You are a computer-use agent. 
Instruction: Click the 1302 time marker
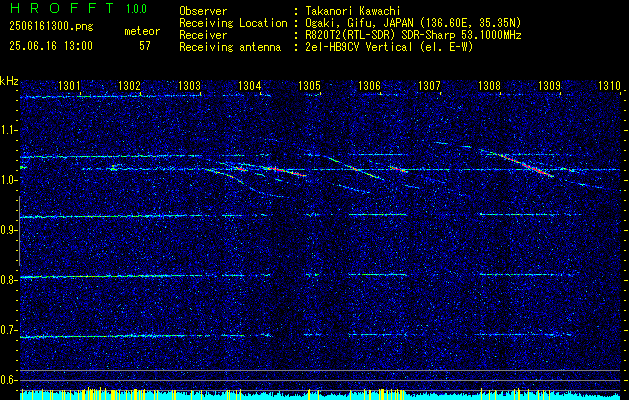129,85
